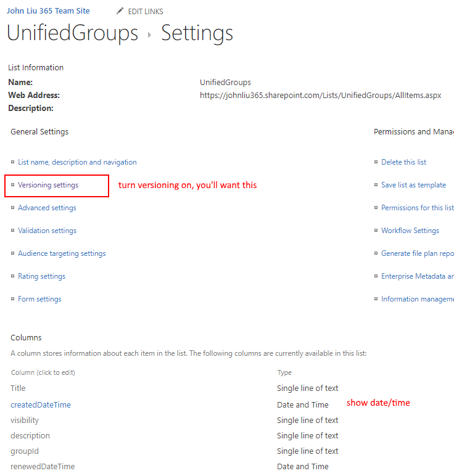Image resolution: width=454 pixels, height=476 pixels.
Task: Click Delete this list
Action: pos(403,162)
